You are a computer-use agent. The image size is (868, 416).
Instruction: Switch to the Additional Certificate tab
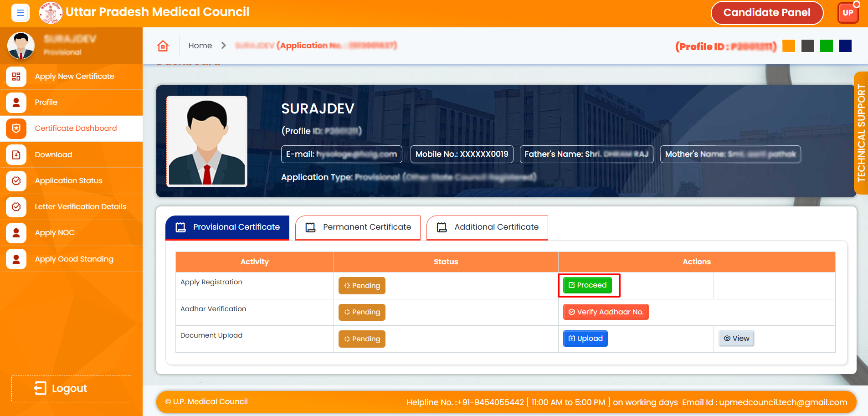(x=487, y=227)
